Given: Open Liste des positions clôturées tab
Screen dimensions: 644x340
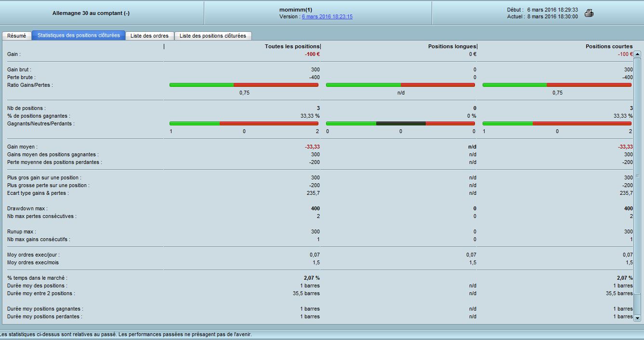Looking at the screenshot, I should pos(212,36).
